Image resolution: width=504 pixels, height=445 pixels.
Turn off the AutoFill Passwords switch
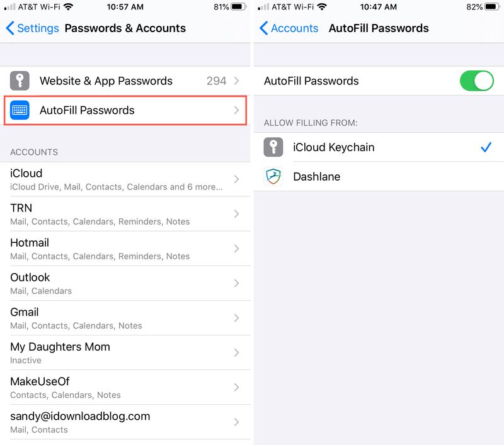tap(477, 81)
